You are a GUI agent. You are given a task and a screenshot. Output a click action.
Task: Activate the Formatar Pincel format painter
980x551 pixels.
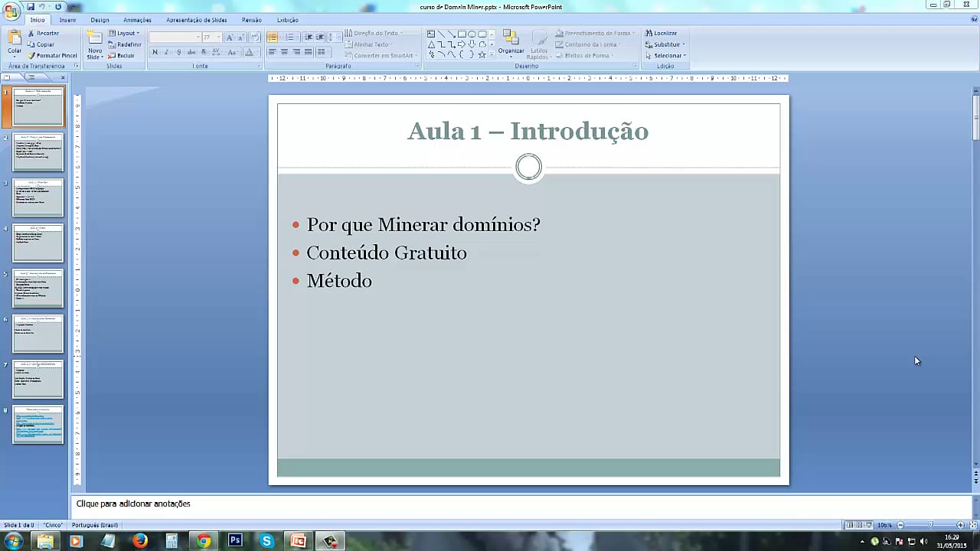point(53,55)
